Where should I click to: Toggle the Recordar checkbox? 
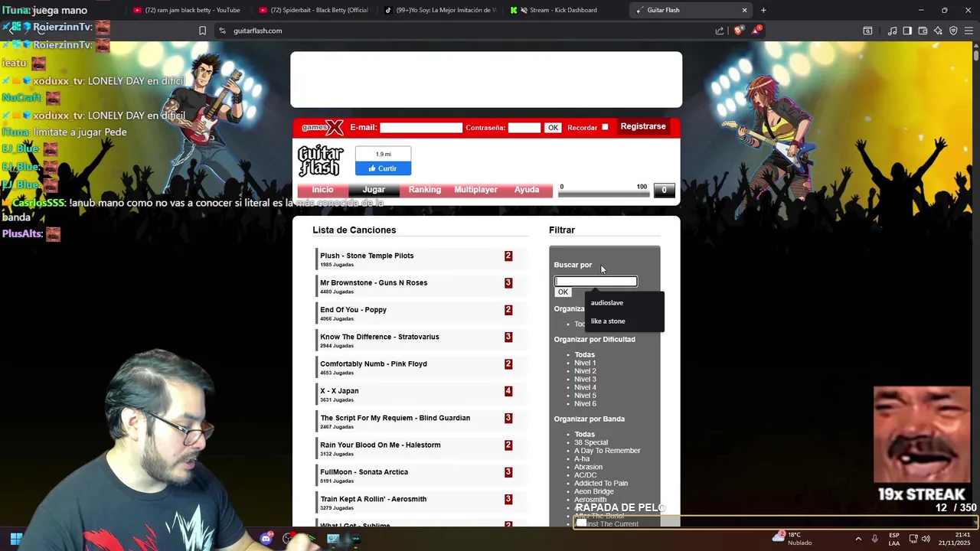(x=605, y=127)
